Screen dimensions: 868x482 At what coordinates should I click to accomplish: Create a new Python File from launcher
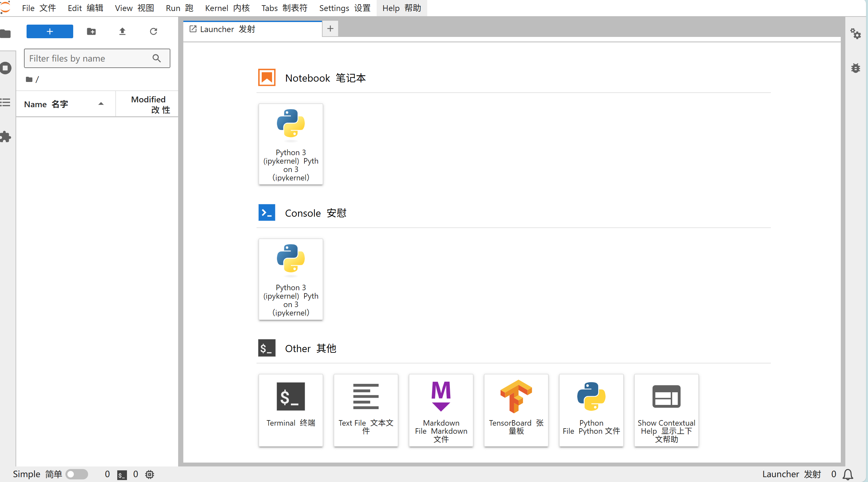(x=591, y=410)
